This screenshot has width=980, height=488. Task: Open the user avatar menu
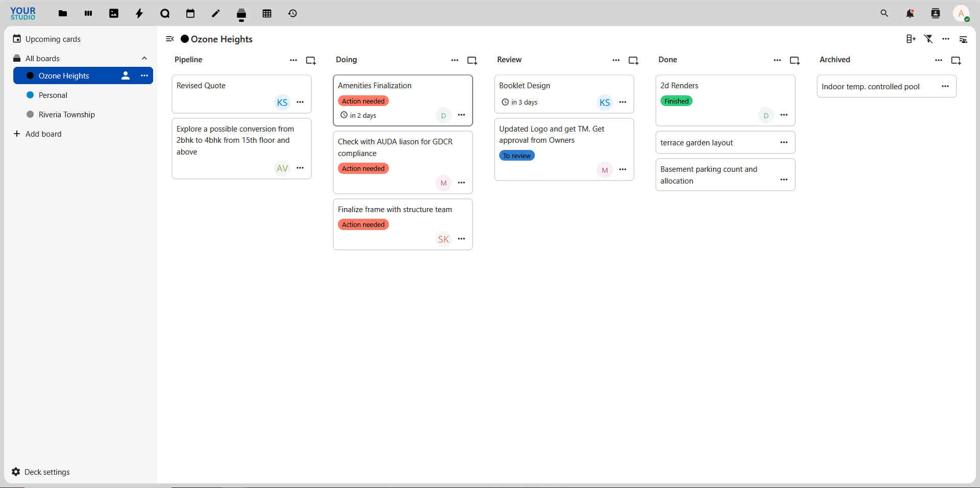click(961, 14)
